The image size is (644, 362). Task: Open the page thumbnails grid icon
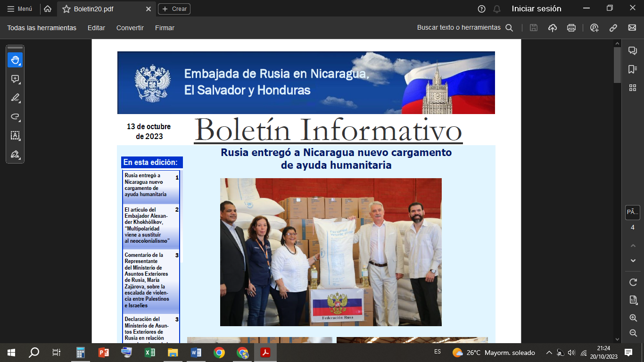[633, 88]
